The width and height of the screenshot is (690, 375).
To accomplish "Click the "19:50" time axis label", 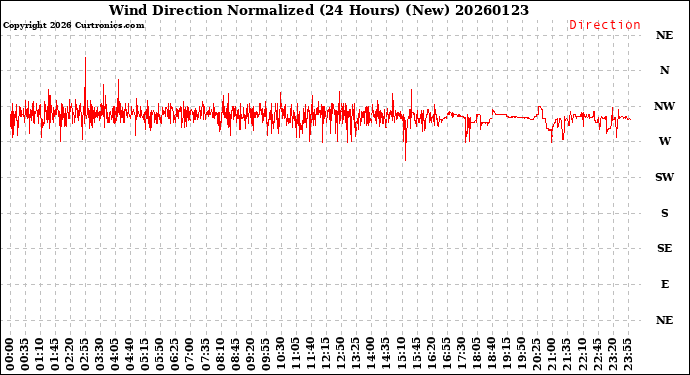I will [521, 355].
